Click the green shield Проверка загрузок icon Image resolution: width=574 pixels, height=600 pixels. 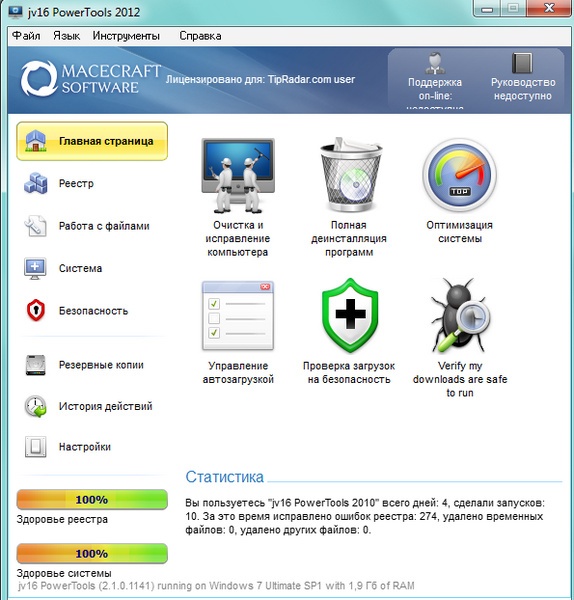(x=350, y=315)
